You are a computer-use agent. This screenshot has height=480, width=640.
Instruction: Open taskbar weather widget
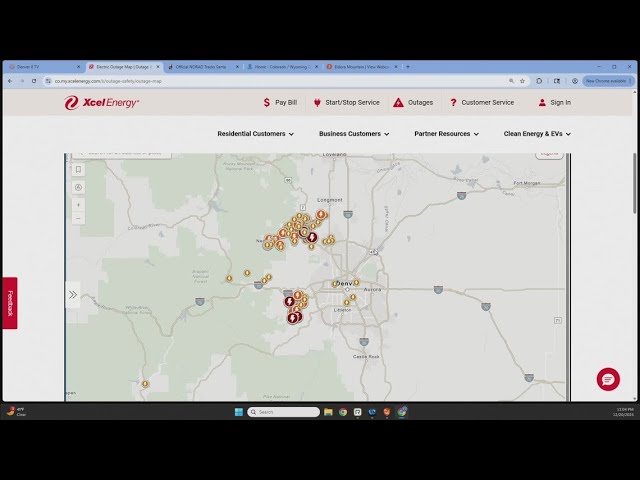16,411
